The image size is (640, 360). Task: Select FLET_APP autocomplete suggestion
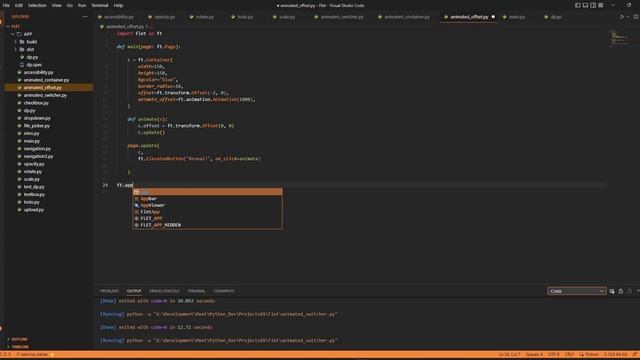pos(207,218)
